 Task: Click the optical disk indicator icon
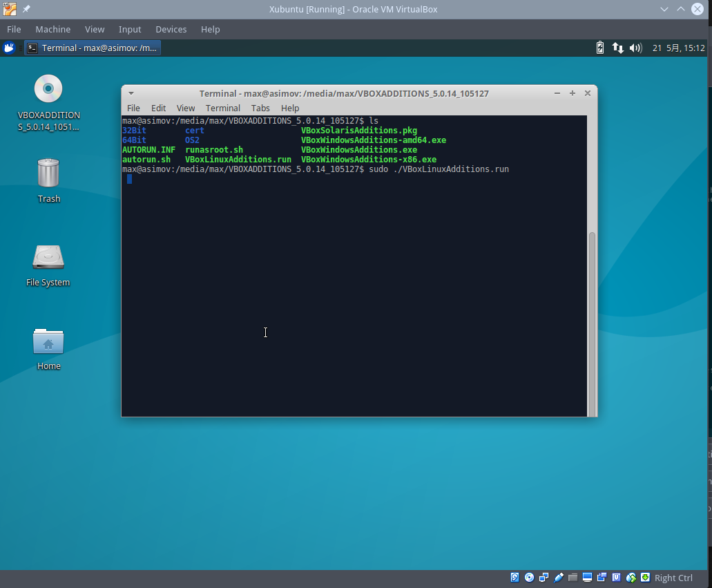(529, 578)
